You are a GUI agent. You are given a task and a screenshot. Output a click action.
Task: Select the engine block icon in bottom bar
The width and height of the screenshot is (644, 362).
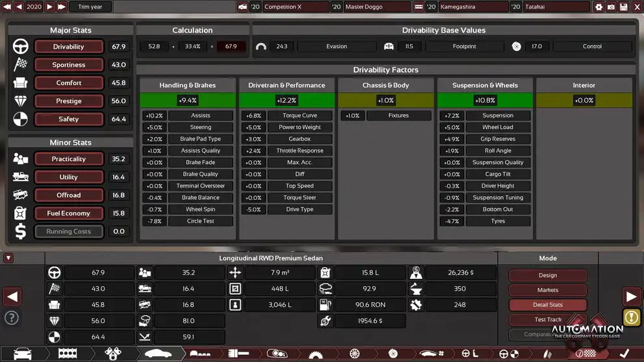(x=68, y=354)
